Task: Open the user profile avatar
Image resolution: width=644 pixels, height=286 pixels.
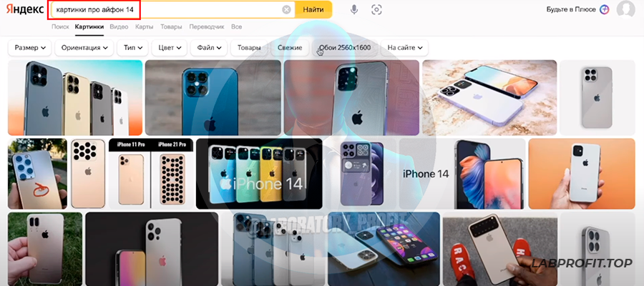Action: coord(625,9)
